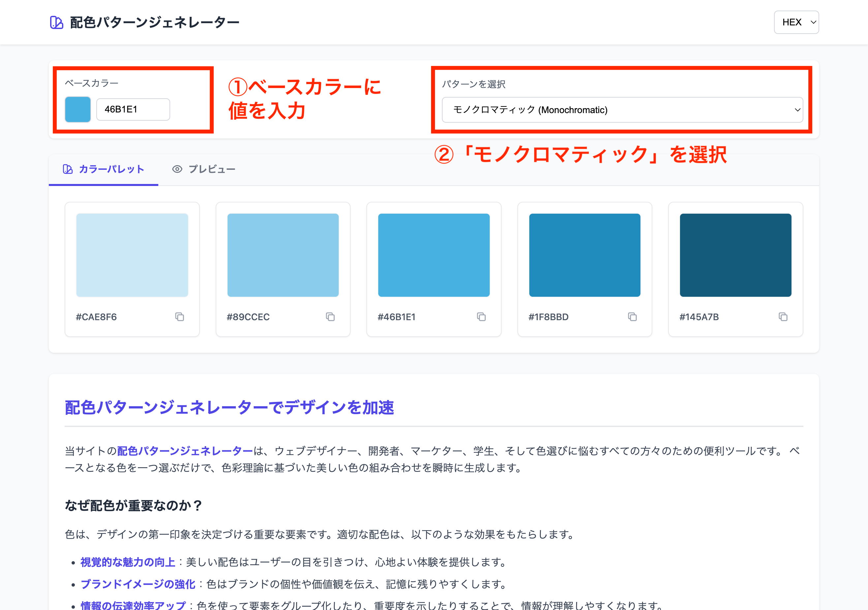Click the 配色パターンジェネレーター site title
The width and height of the screenshot is (868, 610).
pos(155,22)
